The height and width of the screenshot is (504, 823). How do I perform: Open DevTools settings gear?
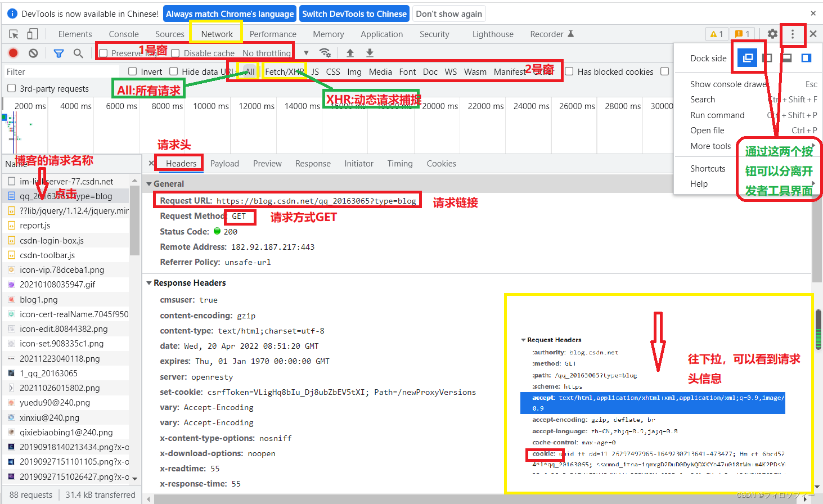coord(772,34)
